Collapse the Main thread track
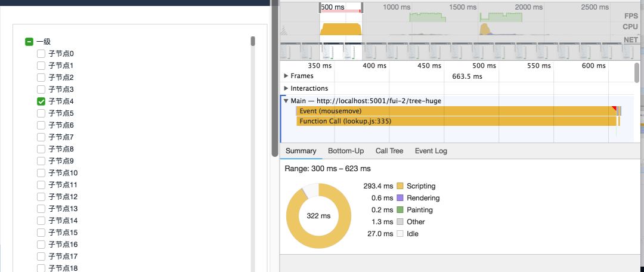The width and height of the screenshot is (644, 272). point(286,101)
